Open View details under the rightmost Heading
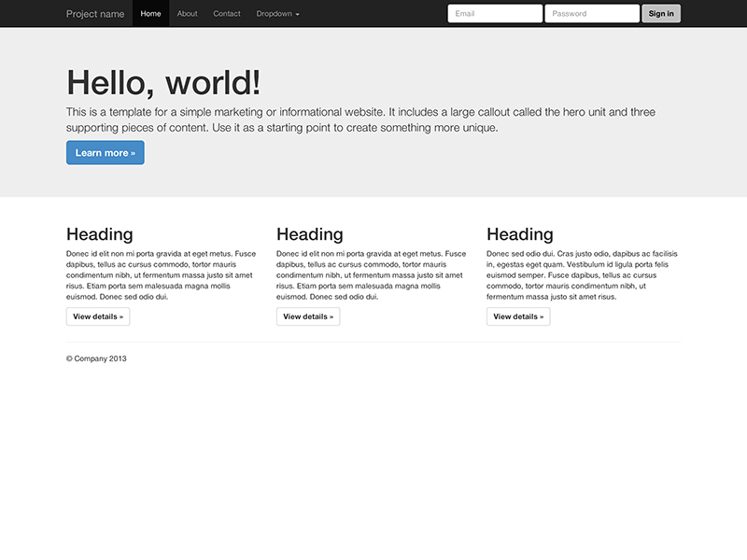 (518, 316)
